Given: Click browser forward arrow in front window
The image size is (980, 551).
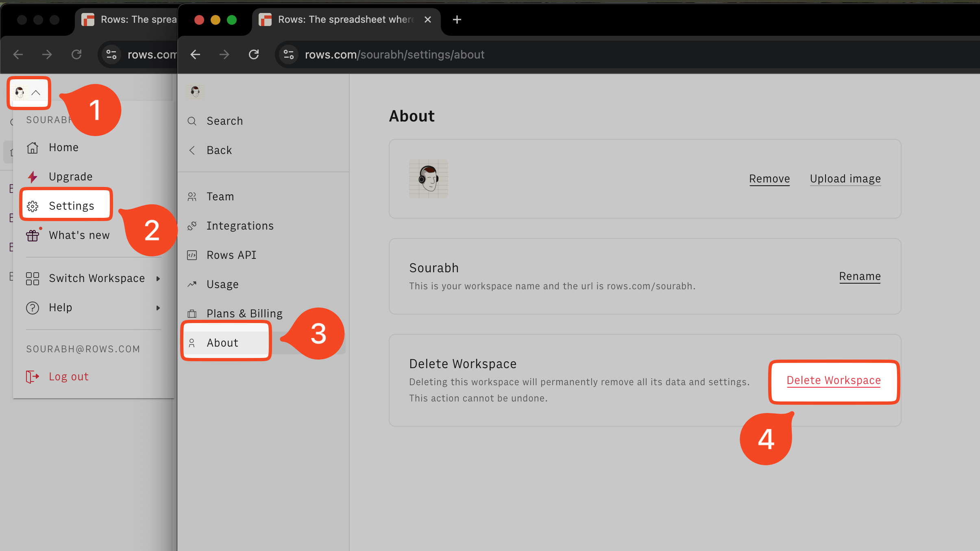Looking at the screenshot, I should pyautogui.click(x=224, y=54).
